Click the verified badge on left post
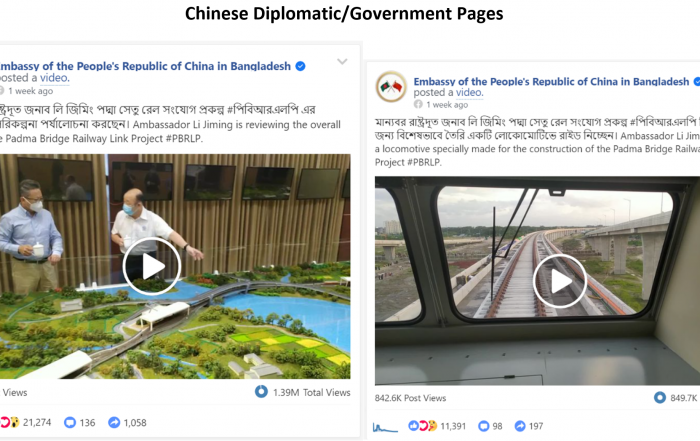Image resolution: width=700 pixels, height=441 pixels. (301, 66)
